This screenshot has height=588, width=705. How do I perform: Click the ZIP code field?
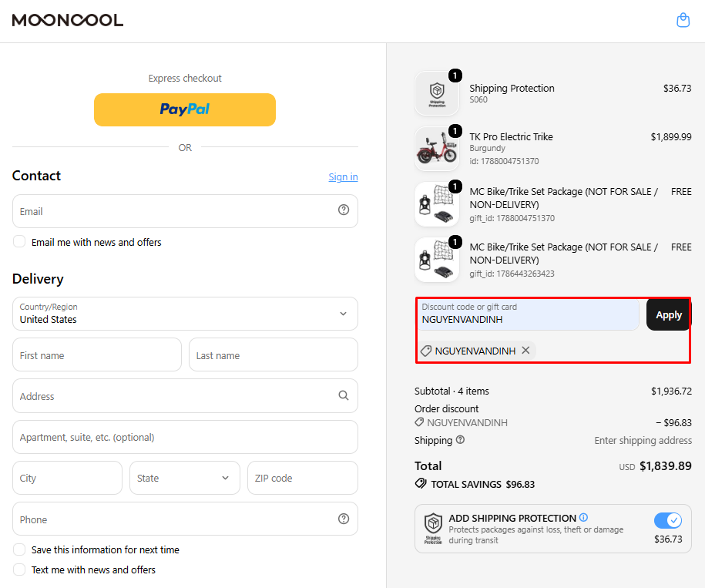point(303,478)
